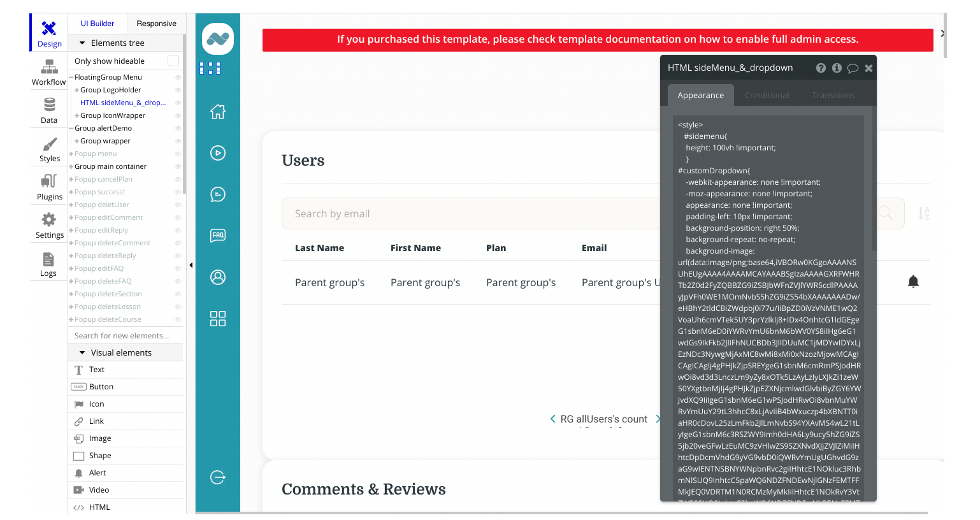Toggle visibility of Popup cancelPlan
This screenshot has width=980, height=520.
(178, 179)
